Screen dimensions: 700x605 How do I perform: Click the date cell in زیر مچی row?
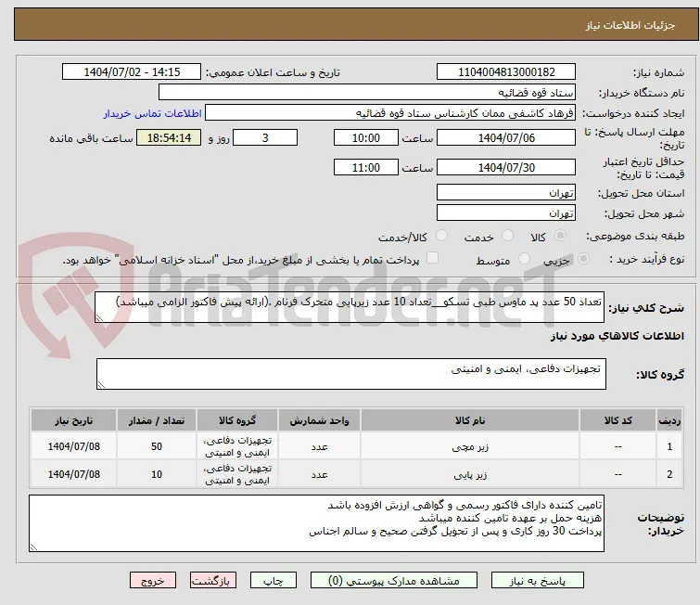pyautogui.click(x=73, y=446)
